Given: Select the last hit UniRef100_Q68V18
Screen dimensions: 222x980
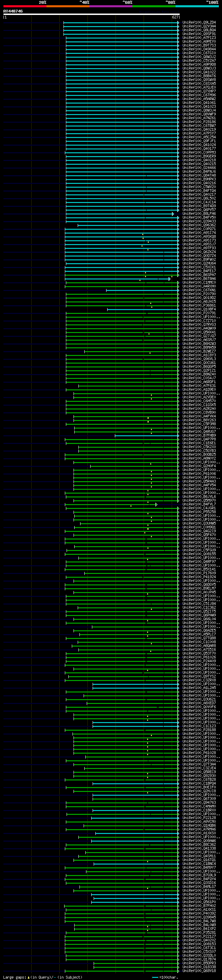Looking at the screenshot, I should [199, 971].
